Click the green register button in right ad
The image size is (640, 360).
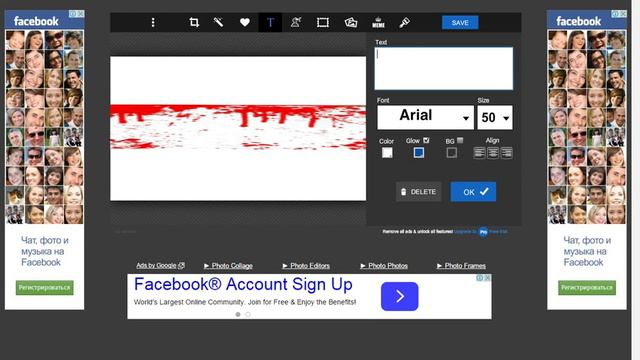(587, 287)
